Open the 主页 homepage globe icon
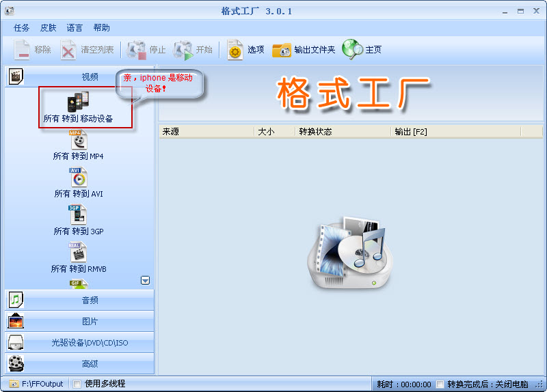The height and width of the screenshot is (392, 547). [x=353, y=49]
